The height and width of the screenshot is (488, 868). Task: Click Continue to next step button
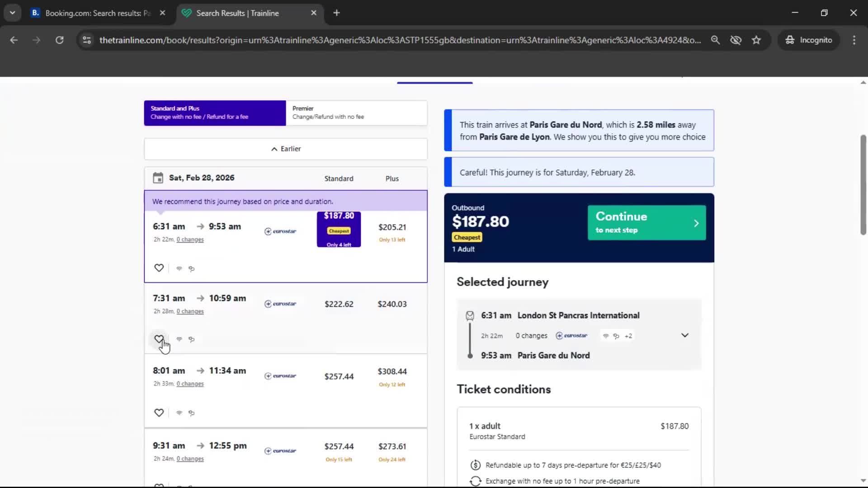click(x=646, y=223)
